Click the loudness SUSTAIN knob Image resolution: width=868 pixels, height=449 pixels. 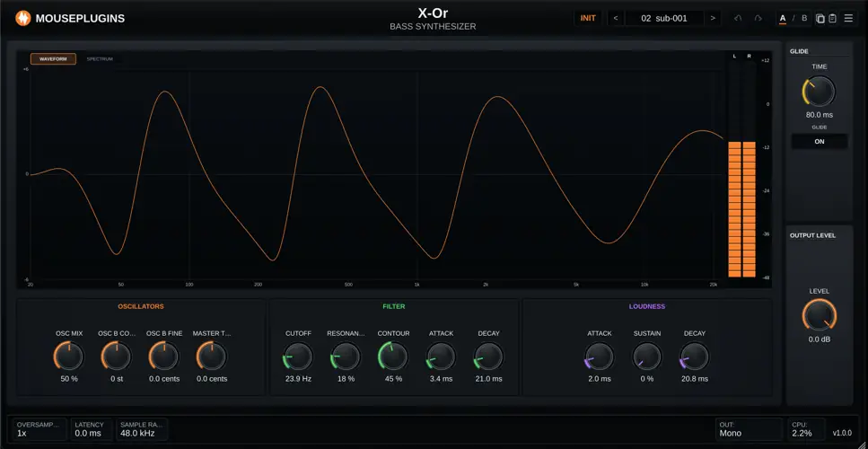pos(647,356)
